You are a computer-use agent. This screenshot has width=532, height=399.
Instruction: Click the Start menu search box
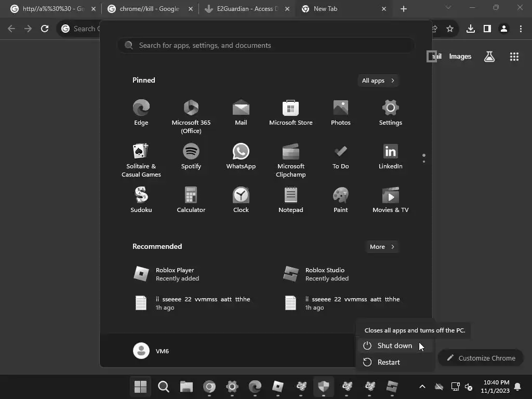[x=265, y=46]
